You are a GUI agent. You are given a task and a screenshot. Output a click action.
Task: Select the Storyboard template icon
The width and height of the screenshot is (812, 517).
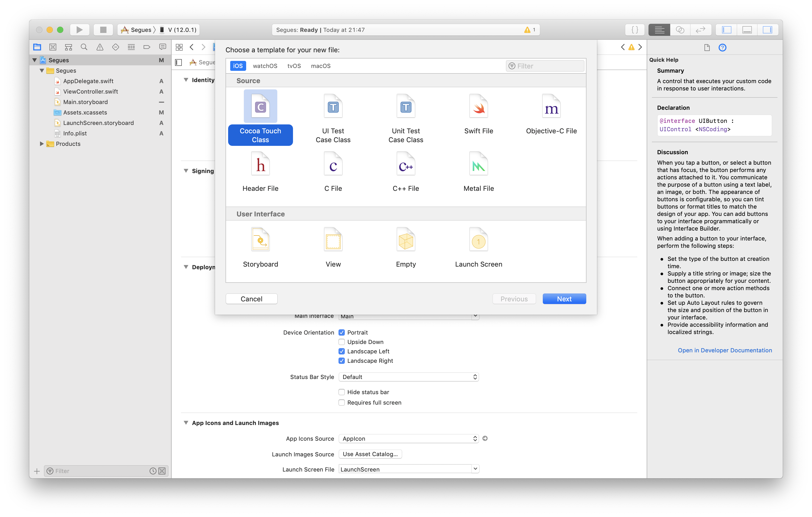tap(260, 240)
